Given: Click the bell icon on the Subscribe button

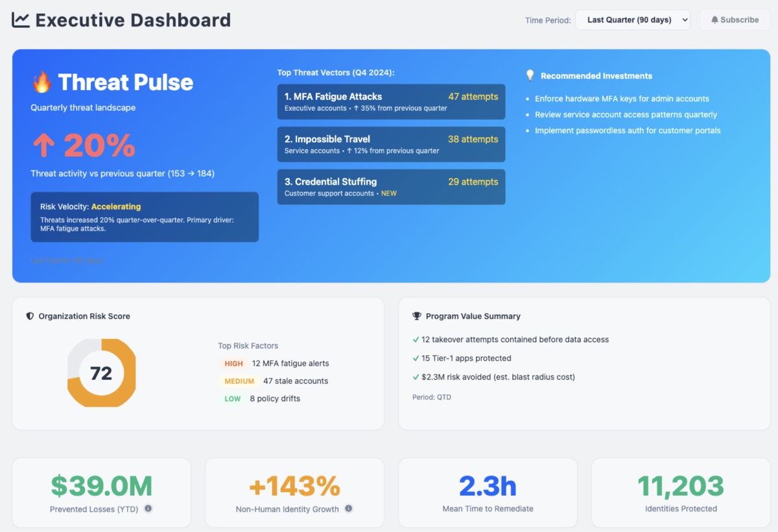Looking at the screenshot, I should click(x=714, y=19).
